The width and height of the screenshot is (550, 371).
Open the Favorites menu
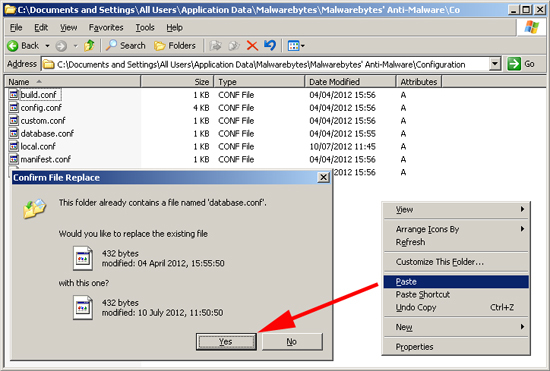pos(106,27)
